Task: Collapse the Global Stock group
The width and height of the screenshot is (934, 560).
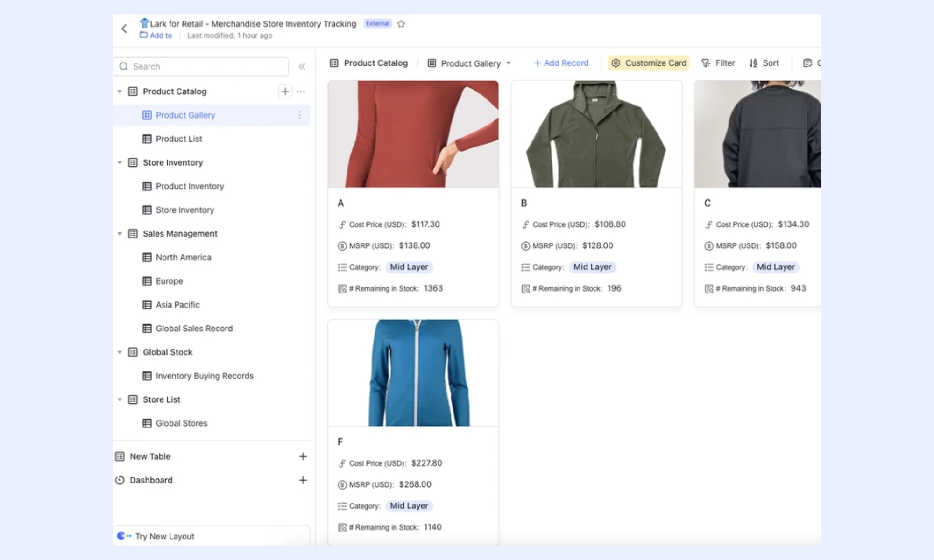Action: [120, 352]
